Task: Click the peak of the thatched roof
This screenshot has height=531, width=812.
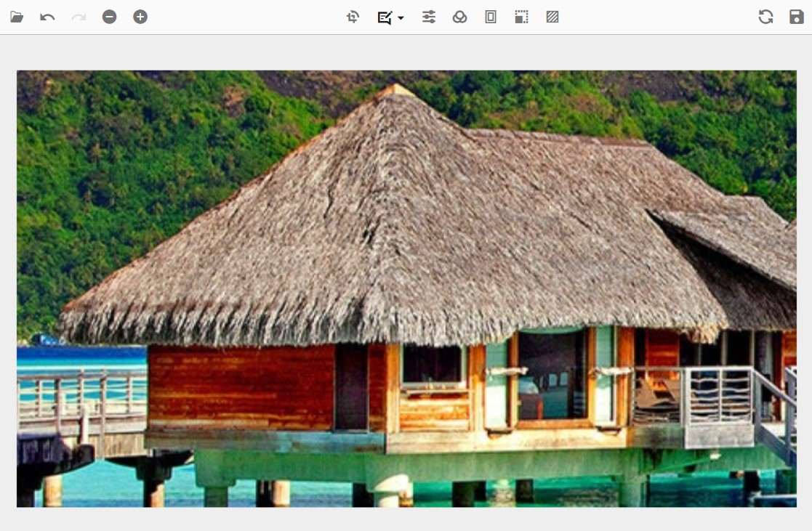Action: click(395, 89)
